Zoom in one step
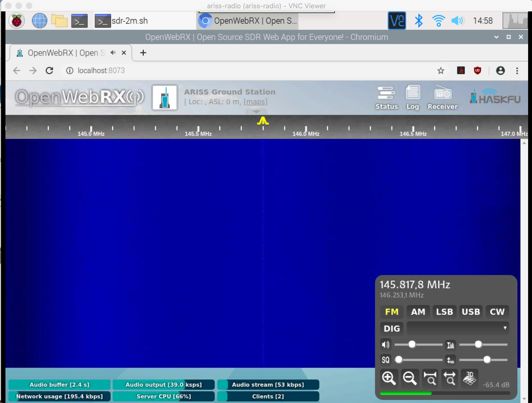 pos(388,378)
